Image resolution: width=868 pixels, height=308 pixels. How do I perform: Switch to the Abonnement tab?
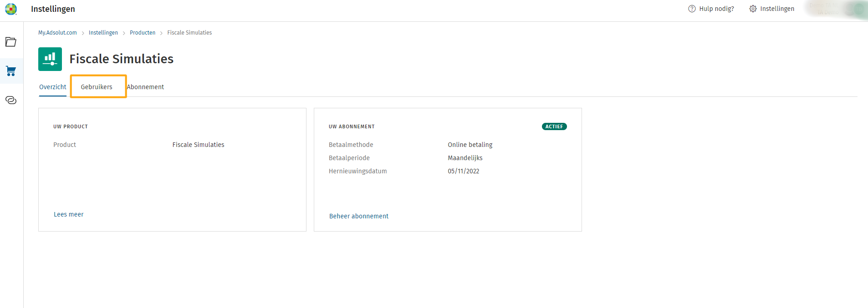pyautogui.click(x=145, y=87)
